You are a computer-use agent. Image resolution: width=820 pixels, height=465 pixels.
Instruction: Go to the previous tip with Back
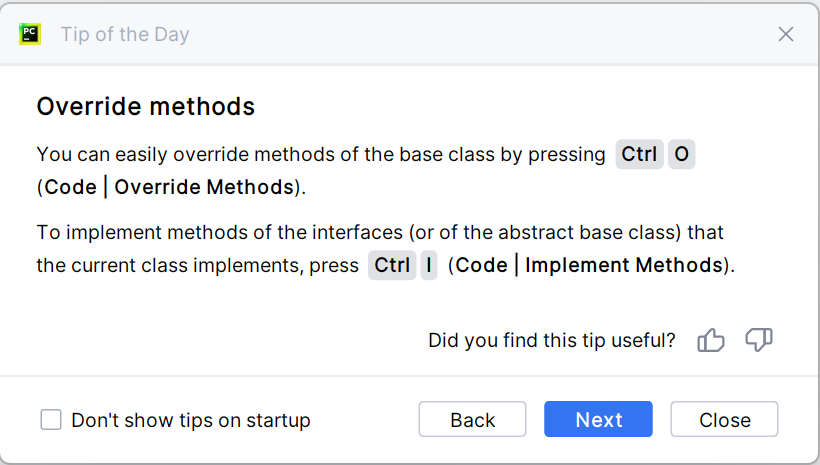coord(472,420)
